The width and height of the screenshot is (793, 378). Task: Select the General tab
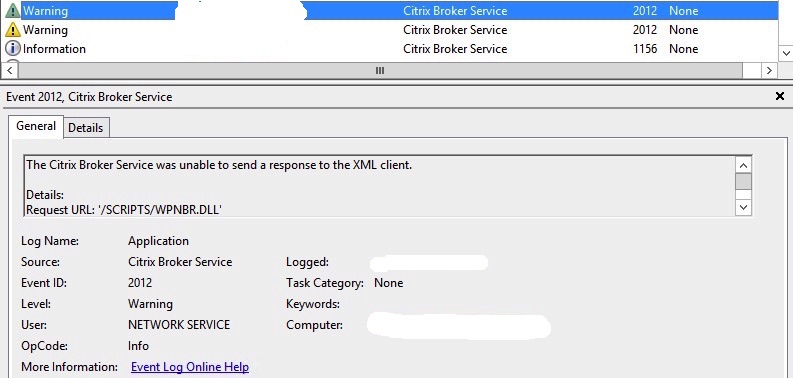[x=36, y=126]
